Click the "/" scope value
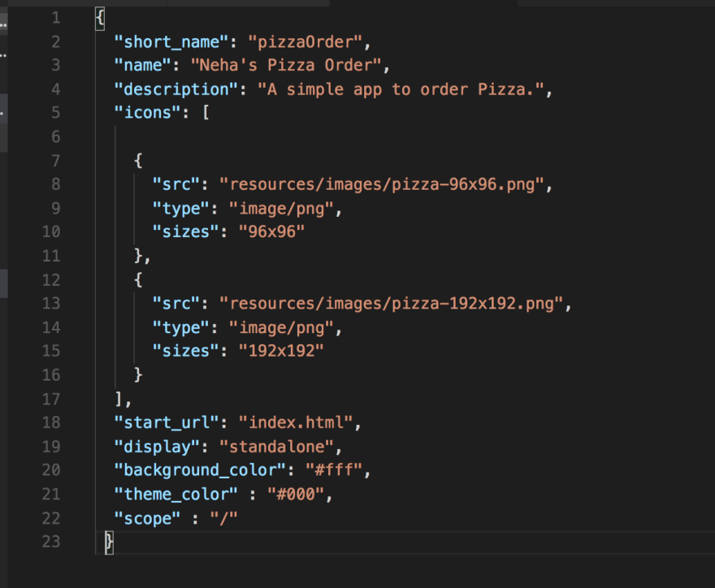Screen dimensions: 715x588 click(x=224, y=518)
